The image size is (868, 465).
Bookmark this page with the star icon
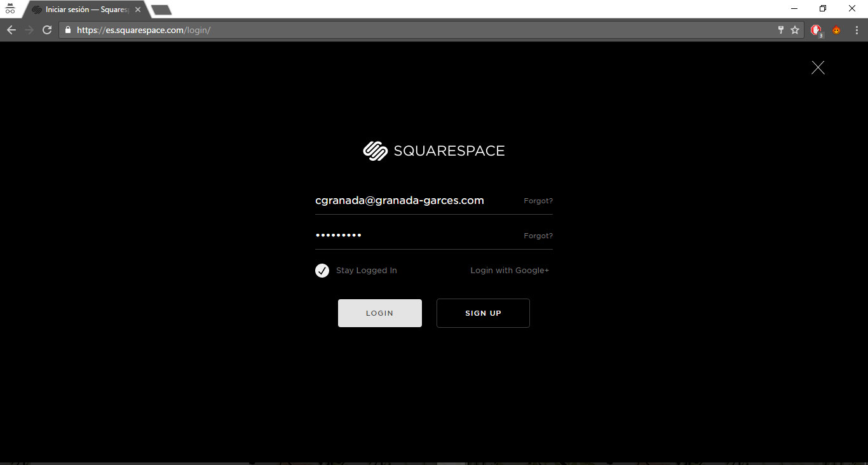click(x=795, y=30)
